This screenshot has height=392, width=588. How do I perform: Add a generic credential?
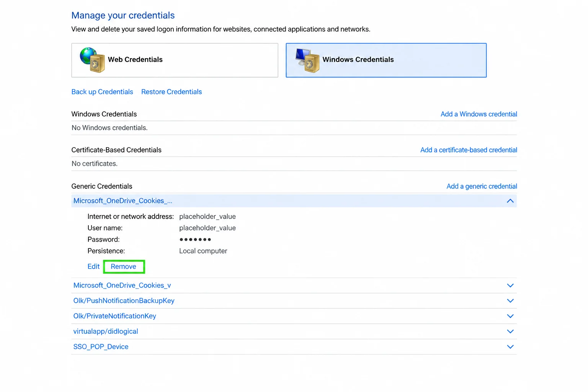point(482,186)
